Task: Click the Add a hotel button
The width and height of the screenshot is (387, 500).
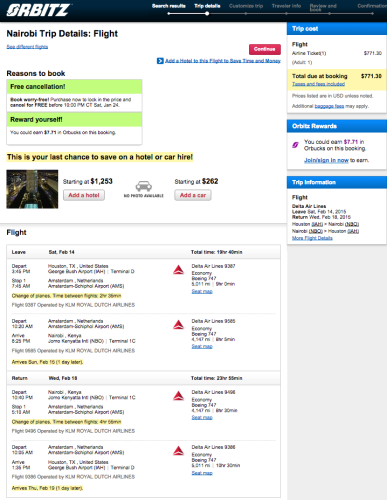Action: 84,195
